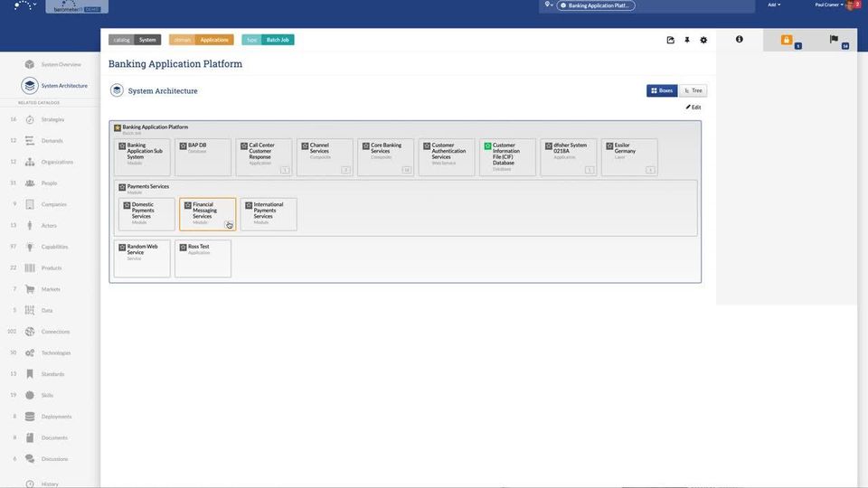This screenshot has height=488, width=868.
Task: Open System Overview in sidebar
Action: pos(61,65)
